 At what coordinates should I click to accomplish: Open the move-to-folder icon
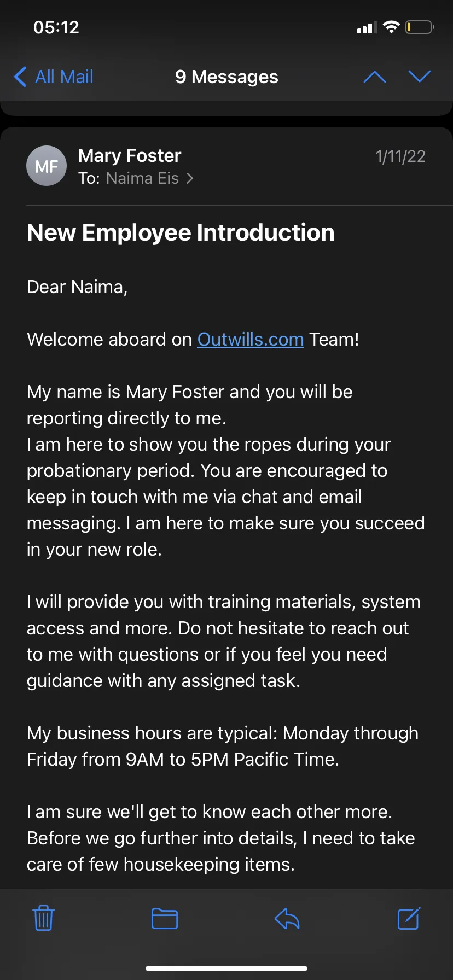click(165, 918)
